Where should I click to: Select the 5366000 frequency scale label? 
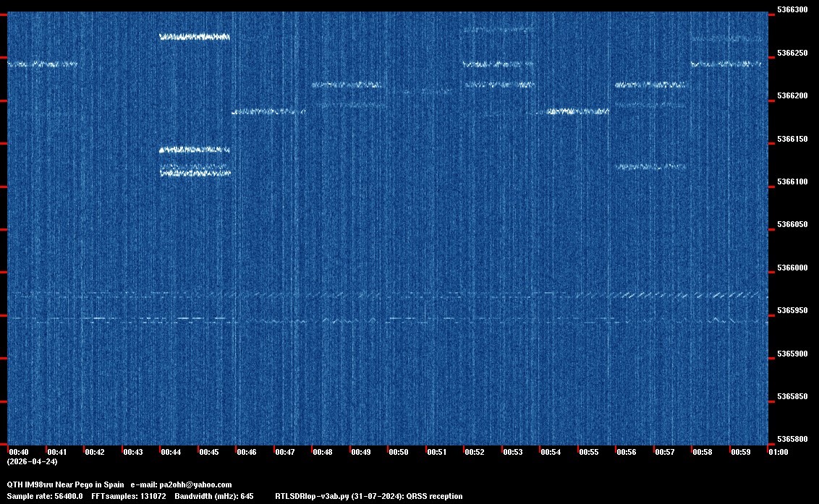(x=792, y=268)
